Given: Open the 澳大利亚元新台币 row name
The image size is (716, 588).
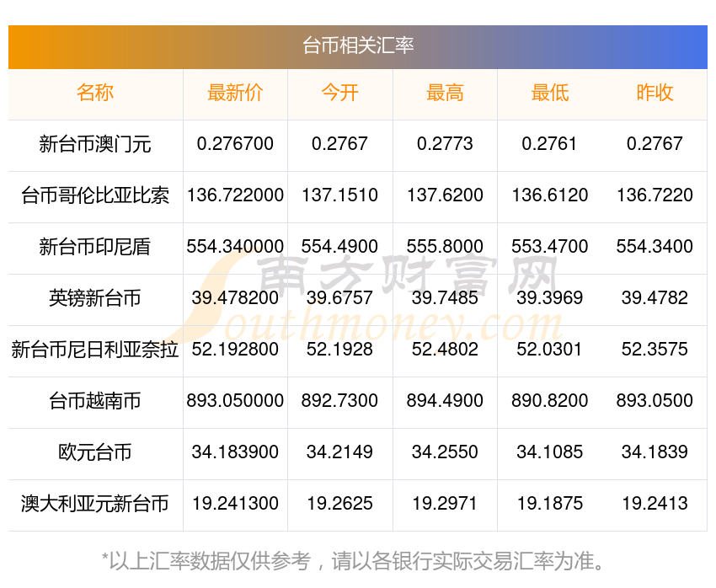Looking at the screenshot, I should click(x=95, y=504).
